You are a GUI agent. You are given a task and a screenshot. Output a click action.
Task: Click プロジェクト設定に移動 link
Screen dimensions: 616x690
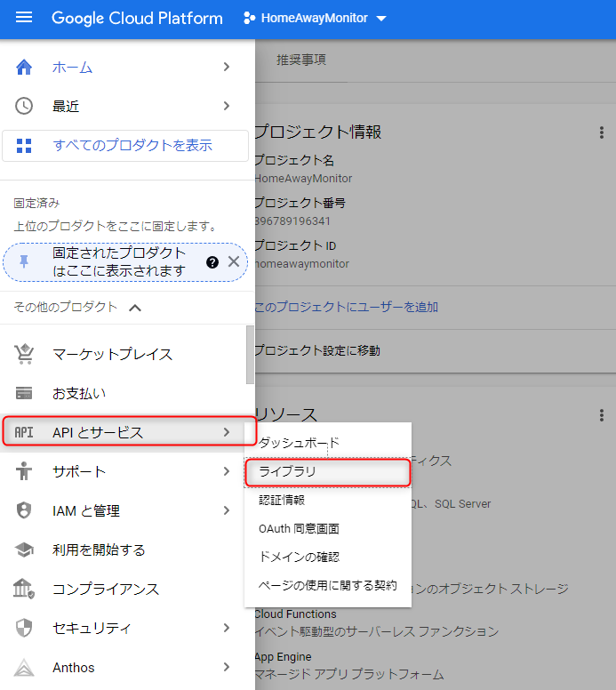317,350
